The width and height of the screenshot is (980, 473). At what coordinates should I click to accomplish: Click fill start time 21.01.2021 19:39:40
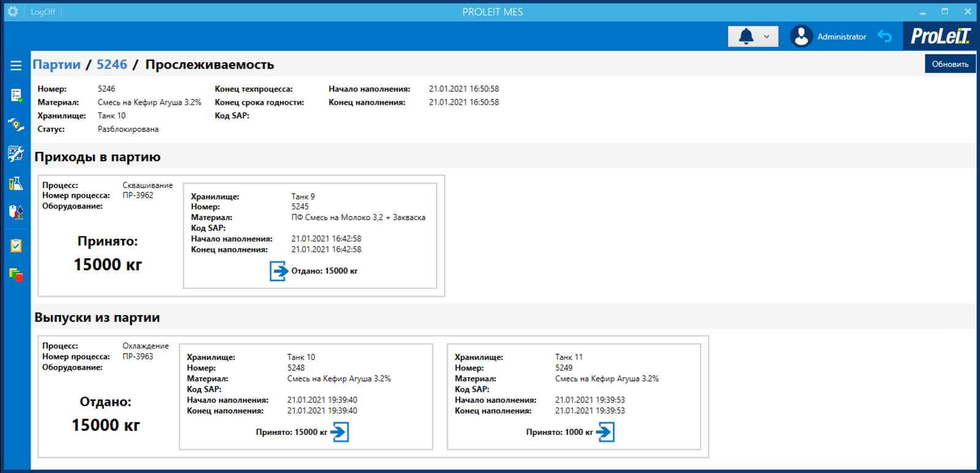322,400
